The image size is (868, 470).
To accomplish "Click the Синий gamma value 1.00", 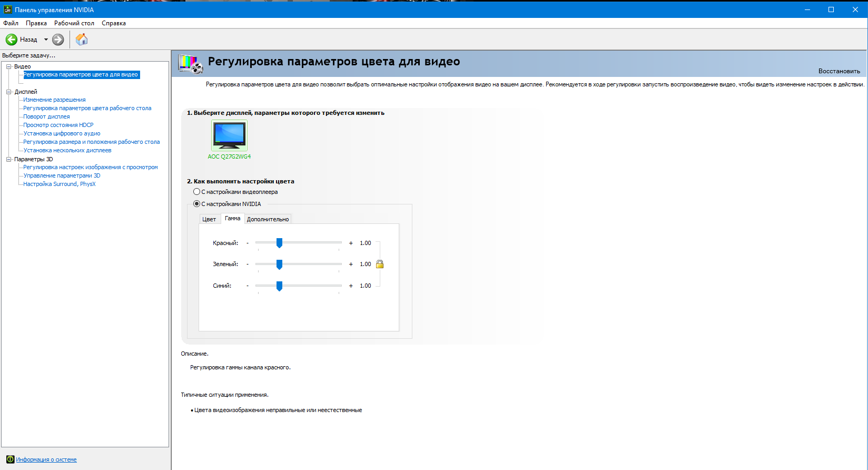I will 366,286.
